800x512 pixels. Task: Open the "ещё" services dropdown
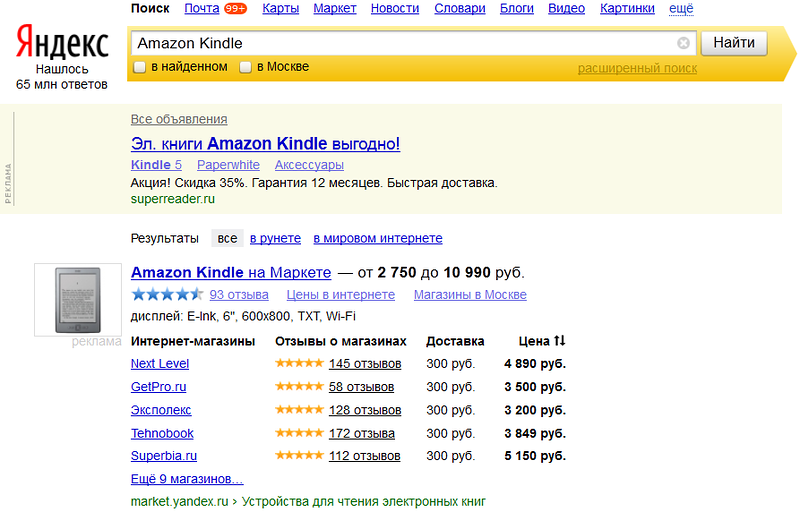[681, 9]
